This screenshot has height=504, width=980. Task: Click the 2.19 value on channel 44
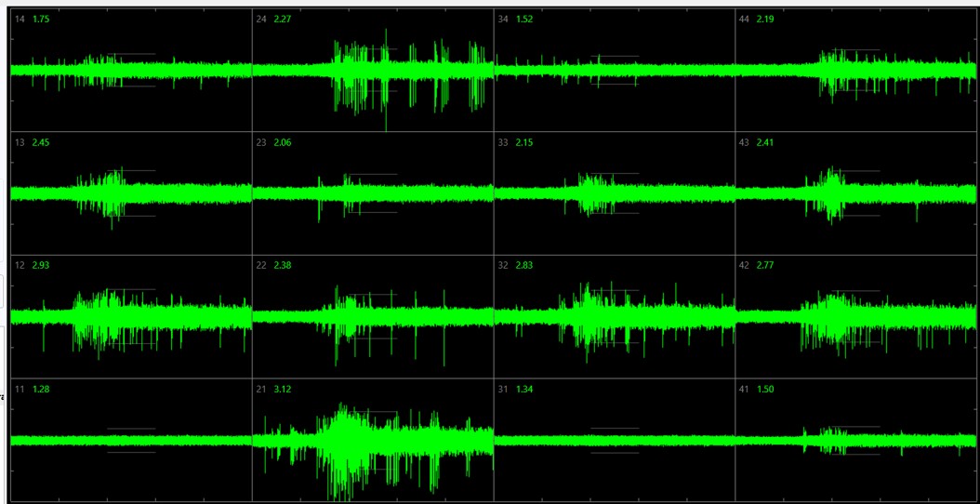click(x=765, y=20)
